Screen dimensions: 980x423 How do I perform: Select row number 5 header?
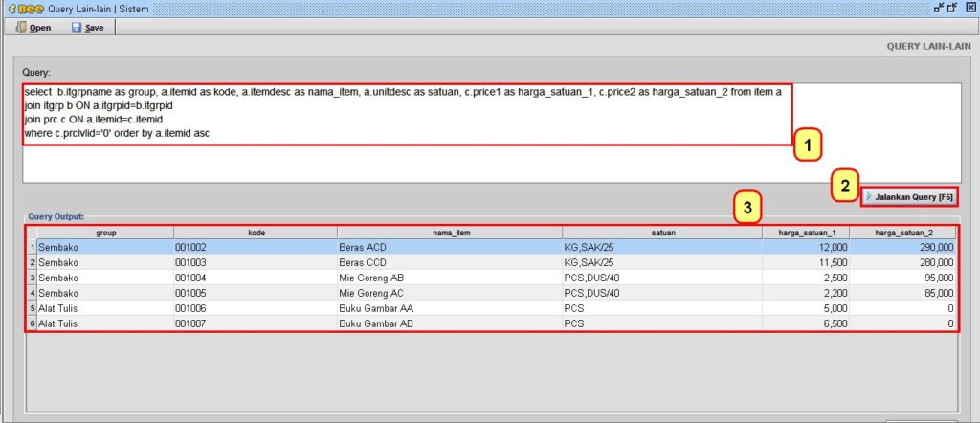(x=32, y=308)
